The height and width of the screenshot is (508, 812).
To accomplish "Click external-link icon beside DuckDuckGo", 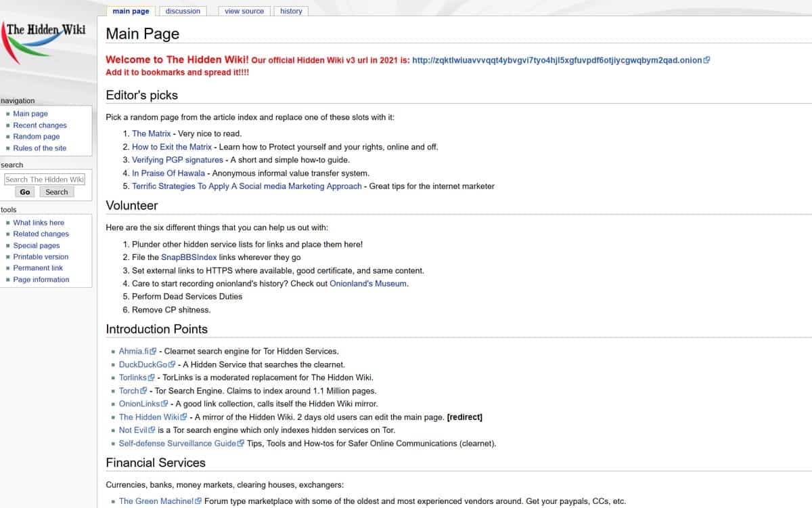I will coord(172,364).
